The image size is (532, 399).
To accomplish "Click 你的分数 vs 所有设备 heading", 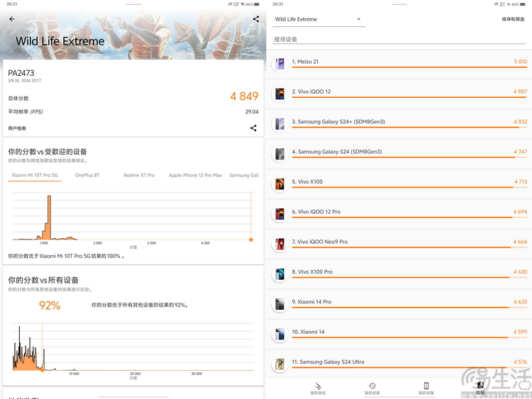I will tap(43, 280).
